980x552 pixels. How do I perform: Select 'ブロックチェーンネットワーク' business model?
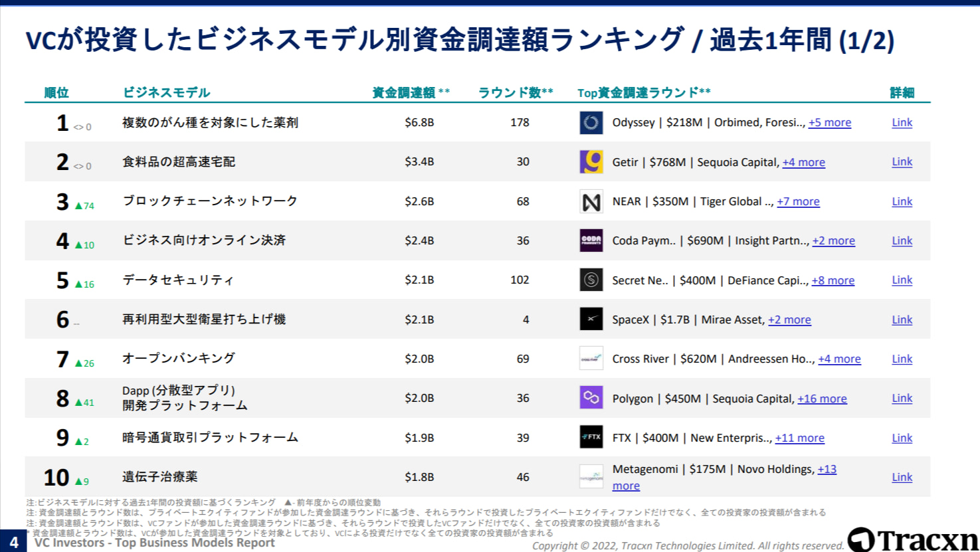(210, 201)
